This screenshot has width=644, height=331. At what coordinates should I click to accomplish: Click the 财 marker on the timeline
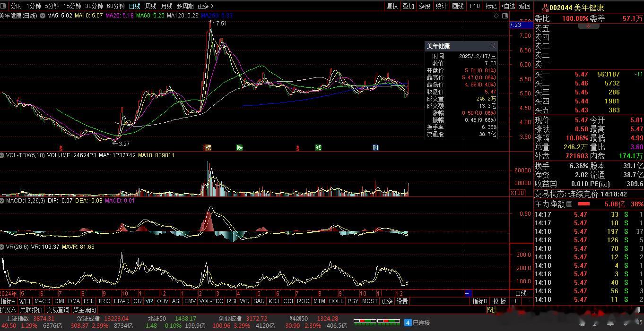[375, 148]
